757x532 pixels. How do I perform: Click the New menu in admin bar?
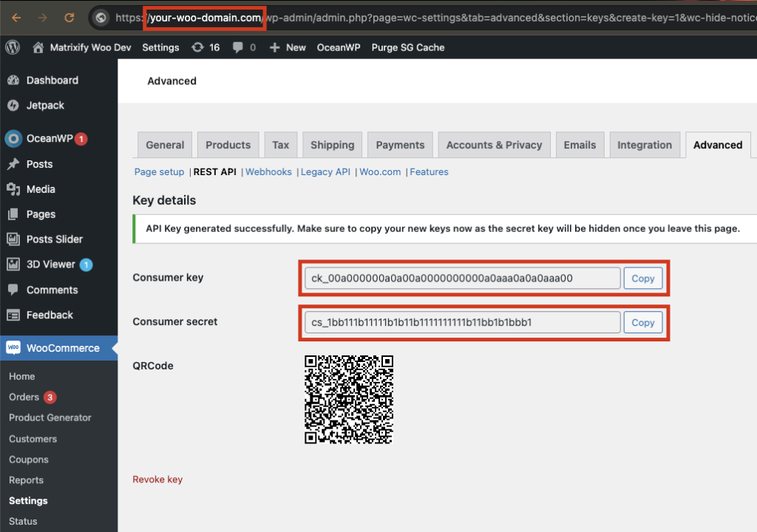pyautogui.click(x=287, y=47)
